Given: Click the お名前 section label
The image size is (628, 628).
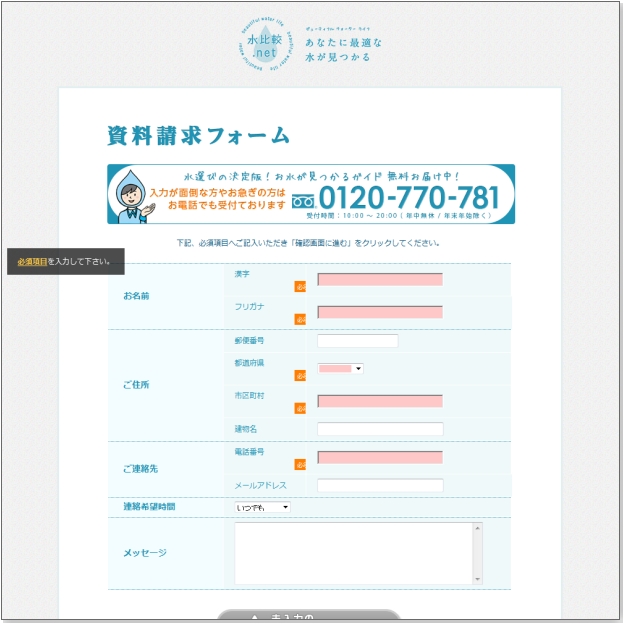Looking at the screenshot, I should 137,298.
